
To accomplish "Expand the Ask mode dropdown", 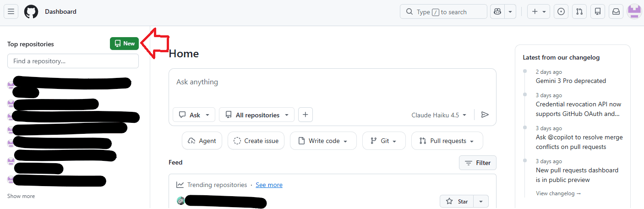I will [194, 115].
